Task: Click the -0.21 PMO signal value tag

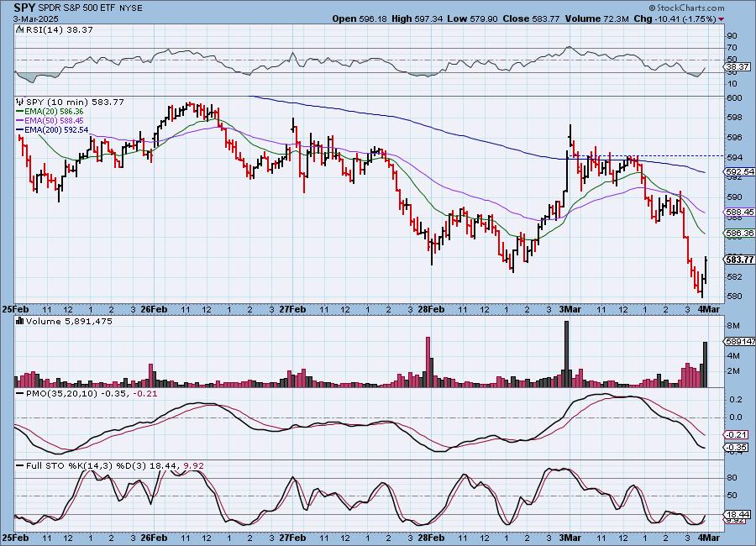Action: 738,435
